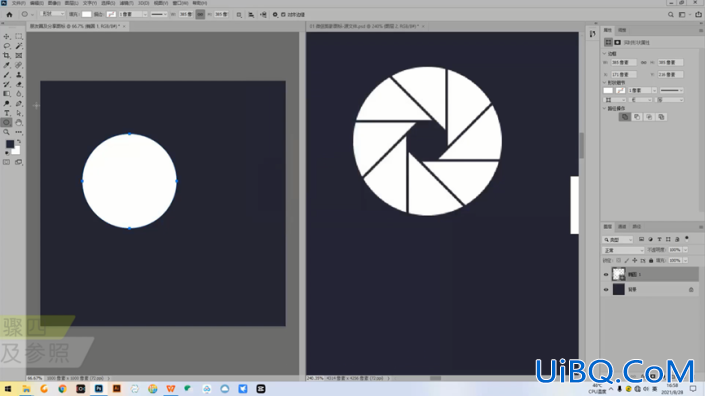This screenshot has width=705, height=396.
Task: Reset default foreground and background colors
Action: coord(6,153)
